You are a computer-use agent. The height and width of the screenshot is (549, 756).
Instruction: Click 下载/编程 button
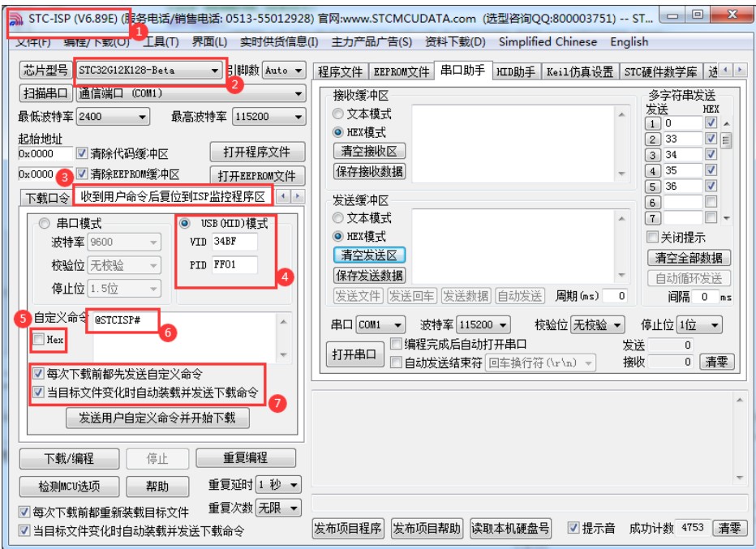point(69,458)
